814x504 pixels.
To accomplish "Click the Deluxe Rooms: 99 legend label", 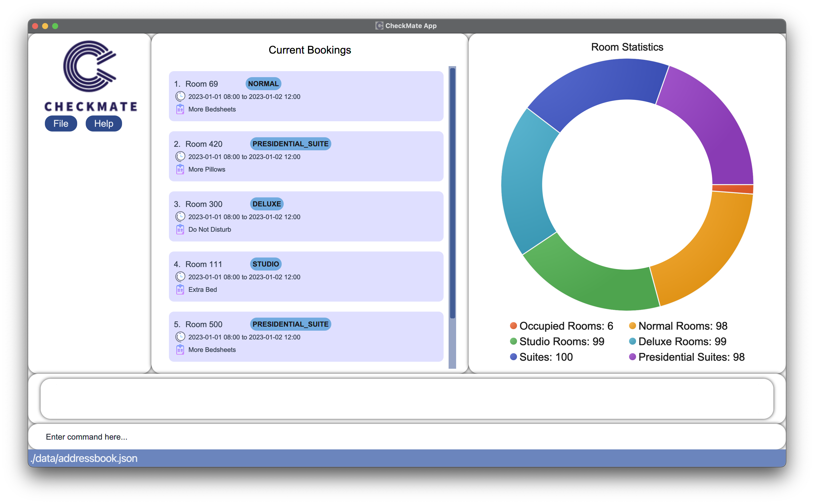I will (x=682, y=342).
